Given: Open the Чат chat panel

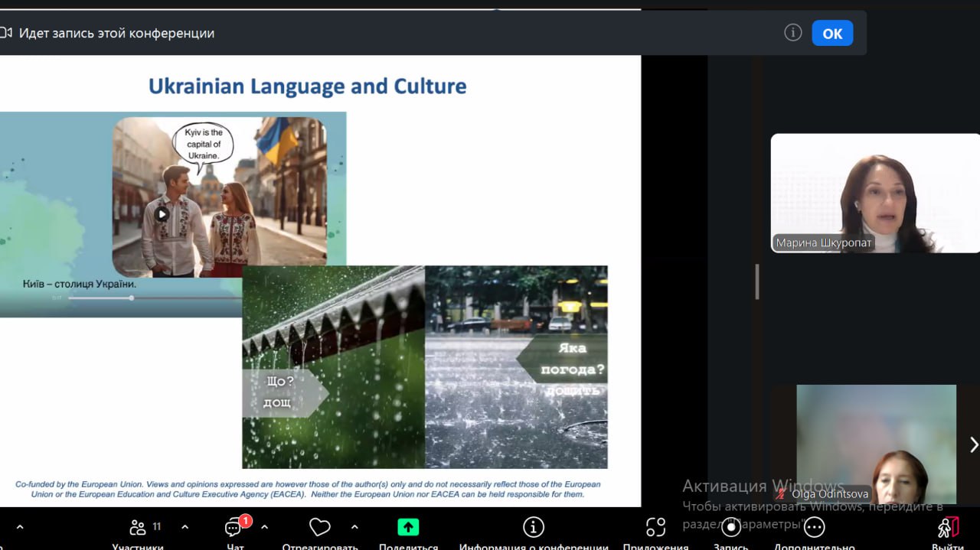Looking at the screenshot, I should click(x=234, y=529).
